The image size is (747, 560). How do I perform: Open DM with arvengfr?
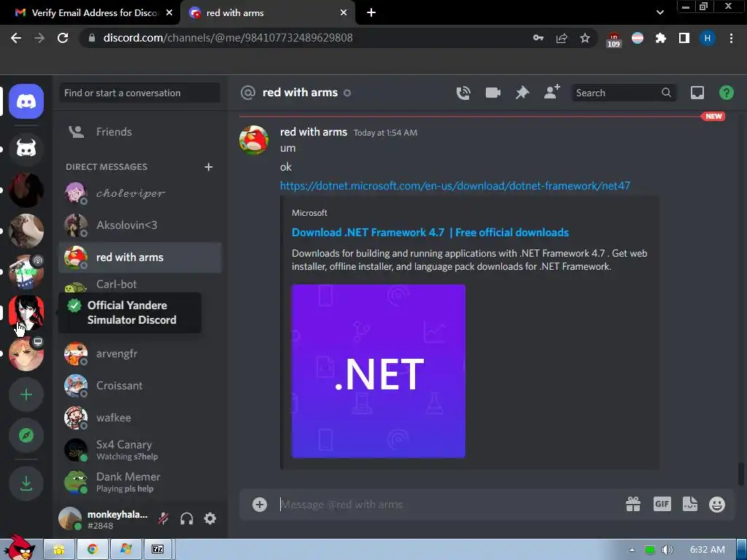click(x=139, y=354)
